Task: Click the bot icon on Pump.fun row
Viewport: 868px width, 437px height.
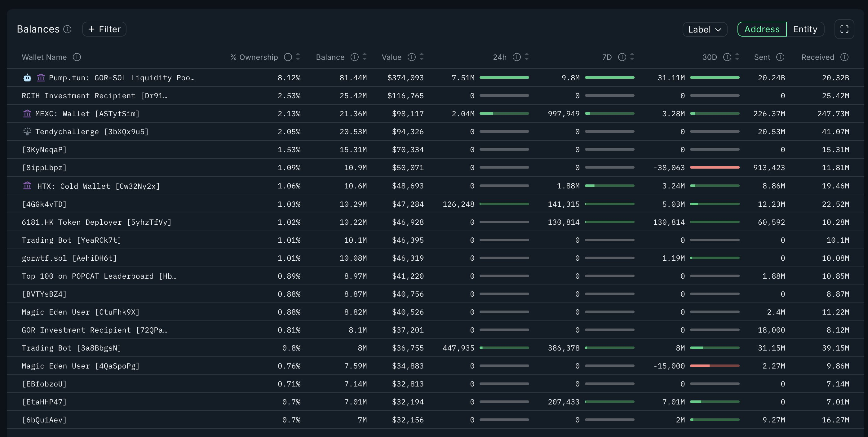Action: [x=27, y=78]
